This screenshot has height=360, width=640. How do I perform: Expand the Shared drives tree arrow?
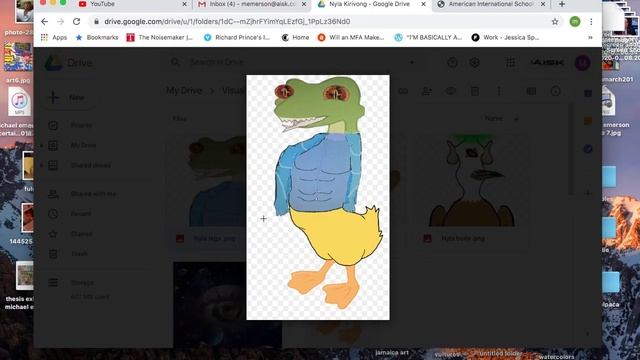coord(42,165)
